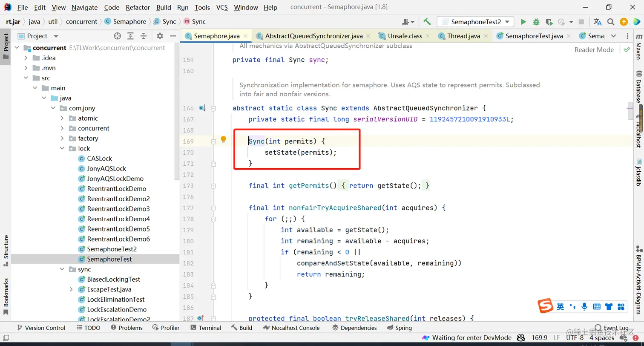
Task: Select SemaphoneTest2 in project tree
Action: (x=112, y=249)
